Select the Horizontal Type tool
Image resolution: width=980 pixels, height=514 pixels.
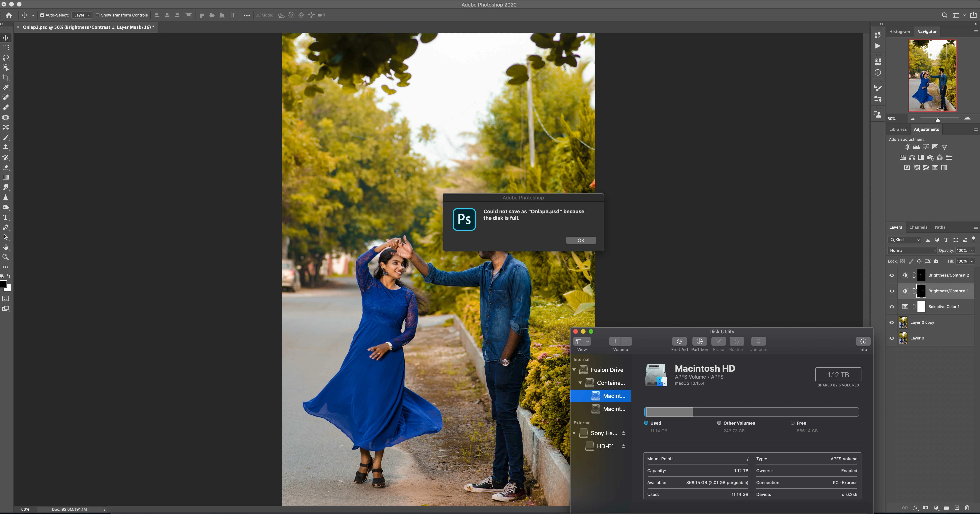pos(6,217)
